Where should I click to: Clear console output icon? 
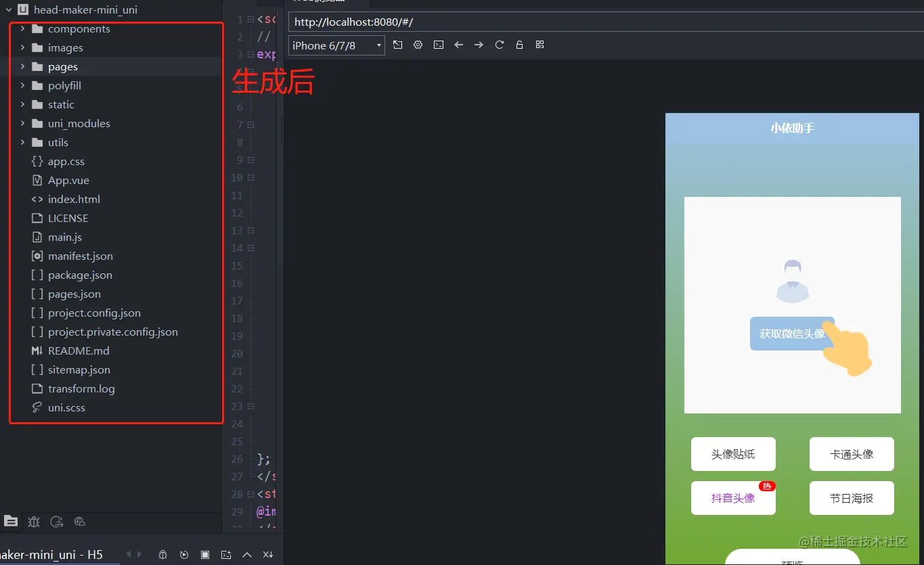point(268,554)
